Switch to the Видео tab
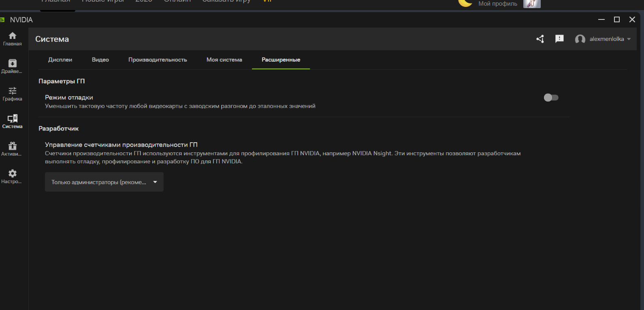Screen dimensions: 644x310 tap(100, 60)
